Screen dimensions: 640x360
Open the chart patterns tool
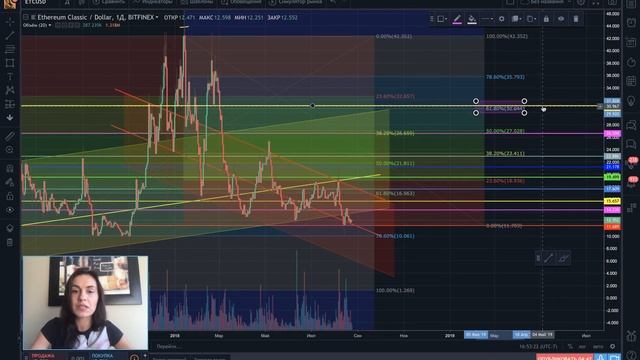[x=10, y=90]
